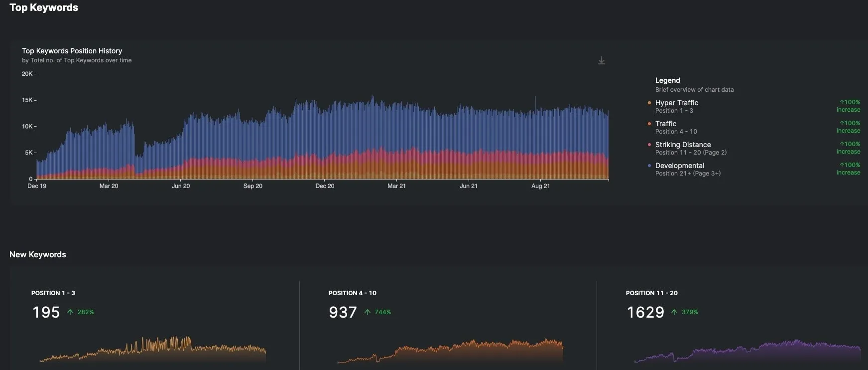868x370 pixels.
Task: Select the Dec 19 x-axis label
Action: [37, 186]
